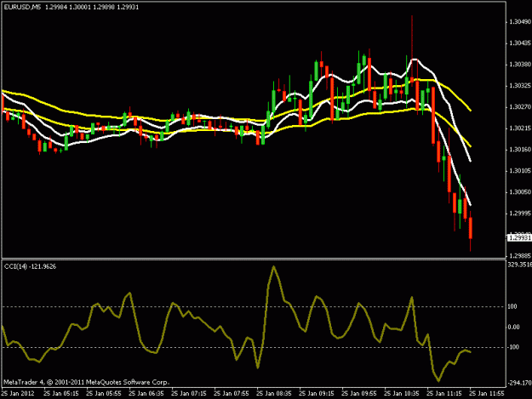Click the highlighted current price tag 1.29931
532x399 pixels.
(519, 238)
